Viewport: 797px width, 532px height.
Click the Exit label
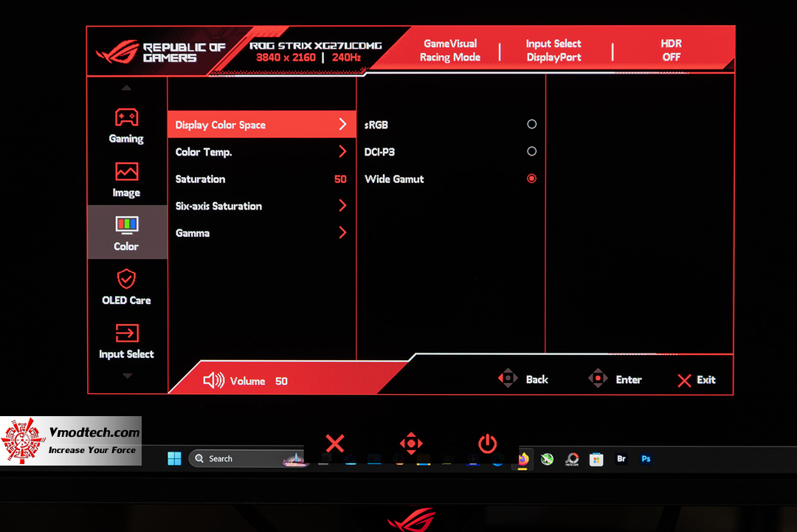pos(706,379)
